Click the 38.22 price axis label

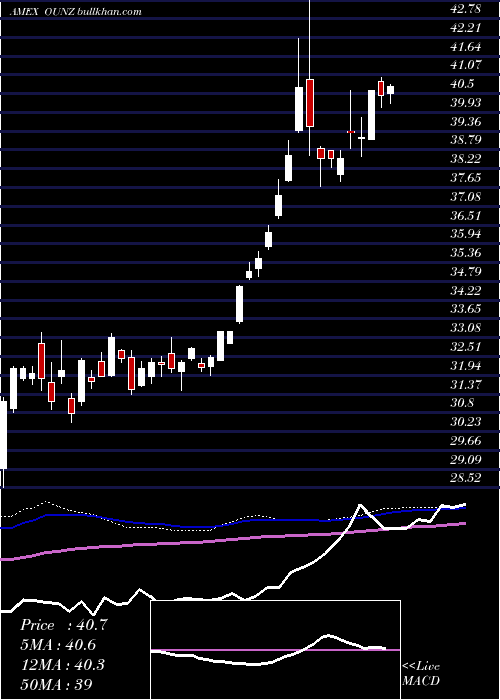(x=466, y=159)
